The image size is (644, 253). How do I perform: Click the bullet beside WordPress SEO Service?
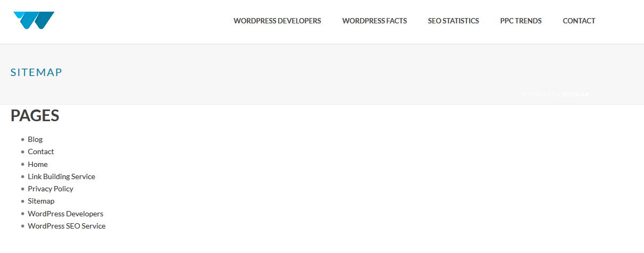pyautogui.click(x=23, y=226)
